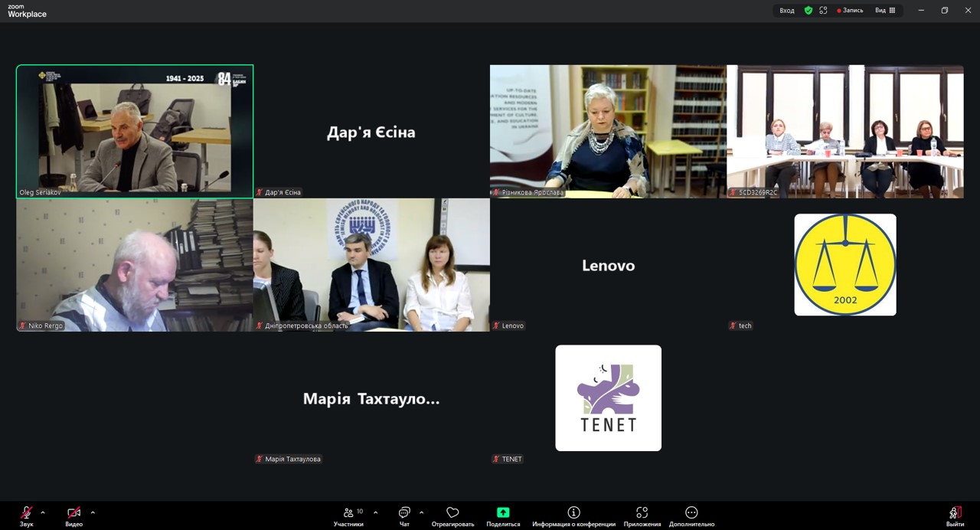Screen dimensions: 980x530
Task: Expand the arrow next to Чат
Action: (421, 512)
